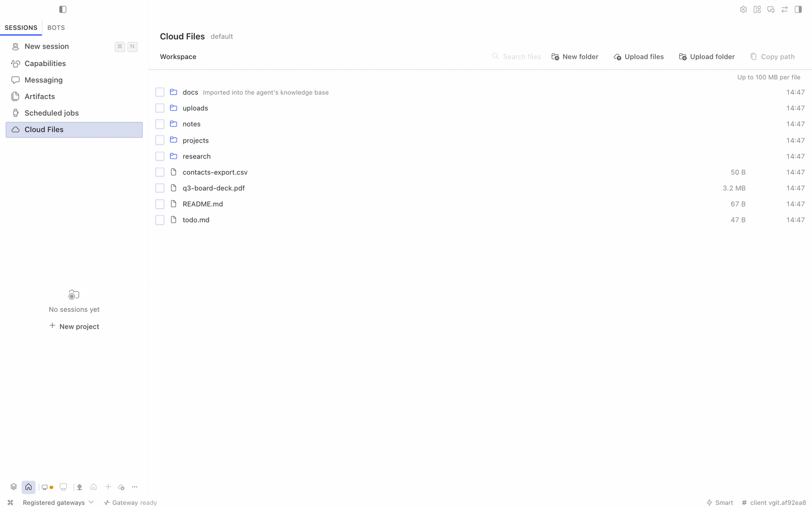
Task: Switch to the BOTS tab
Action: pyautogui.click(x=56, y=27)
